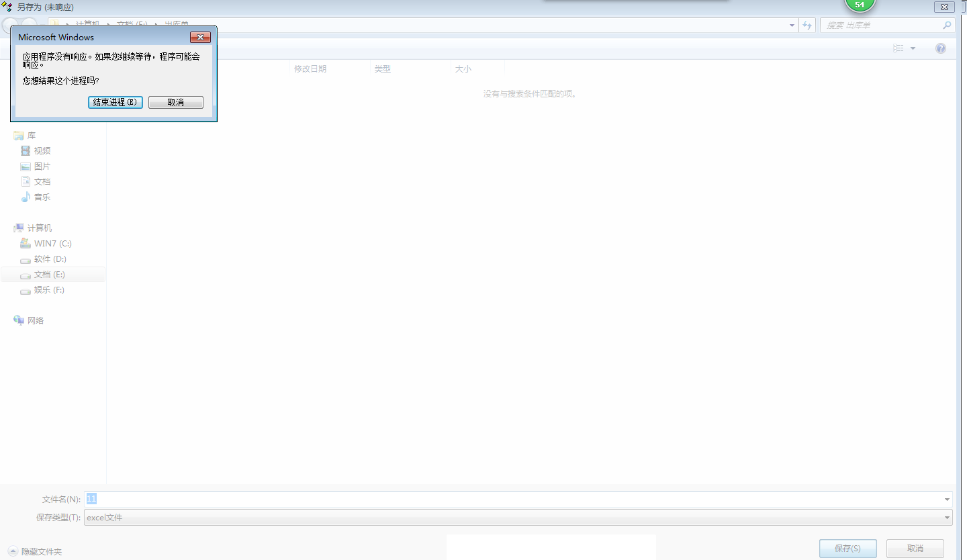
Task: Click the 保存(S) save button
Action: (x=847, y=548)
